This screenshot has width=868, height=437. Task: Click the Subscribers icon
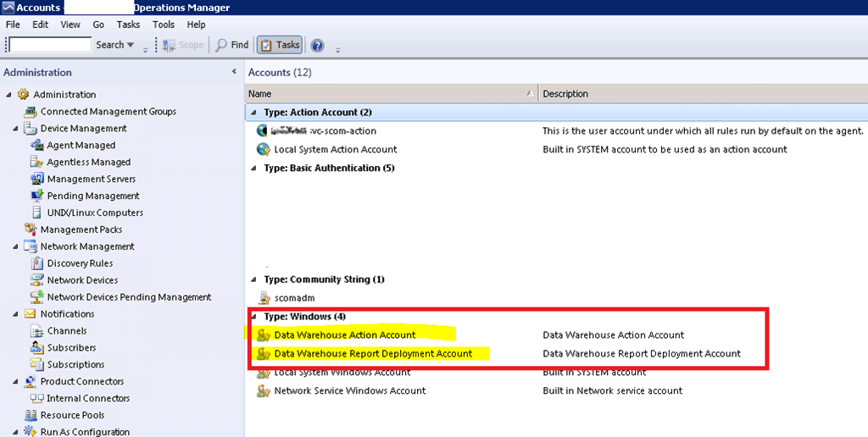point(37,348)
